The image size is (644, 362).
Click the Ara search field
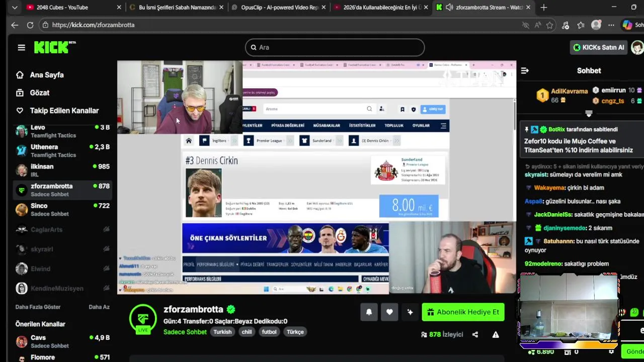[x=335, y=47]
